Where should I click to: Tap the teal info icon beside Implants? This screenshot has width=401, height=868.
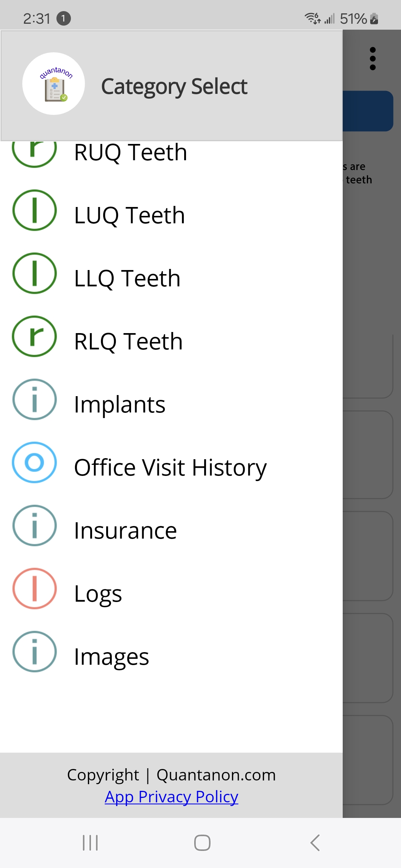click(35, 400)
